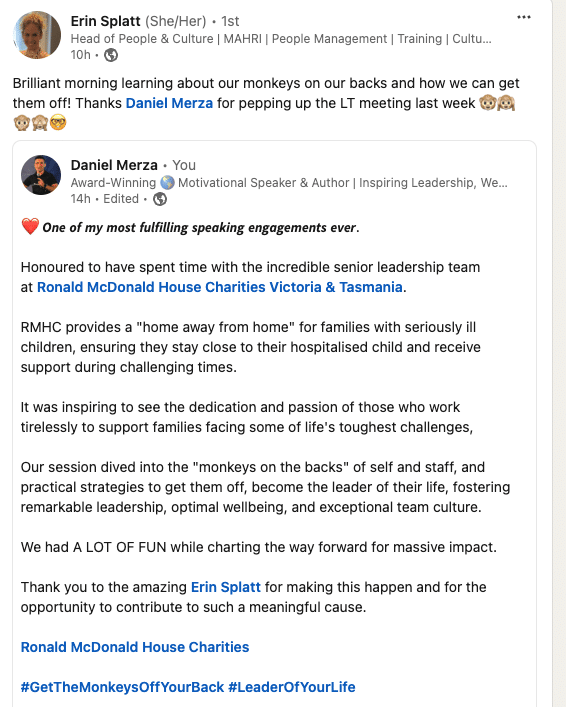This screenshot has height=707, width=566.
Task: Click the globe icon beside Edited
Action: click(x=160, y=199)
